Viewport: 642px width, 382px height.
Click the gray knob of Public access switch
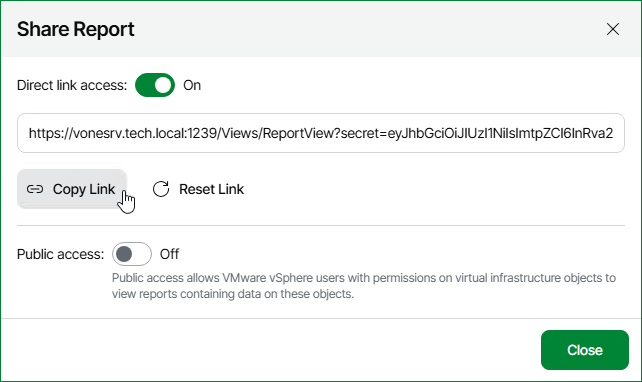pyautogui.click(x=124, y=254)
